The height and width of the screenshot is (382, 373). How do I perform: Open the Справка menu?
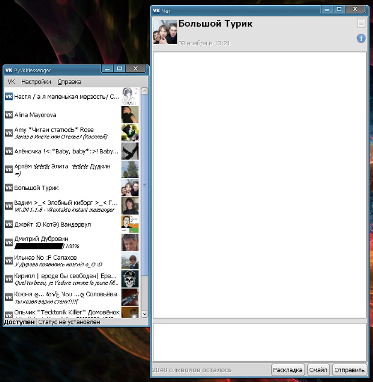69,82
